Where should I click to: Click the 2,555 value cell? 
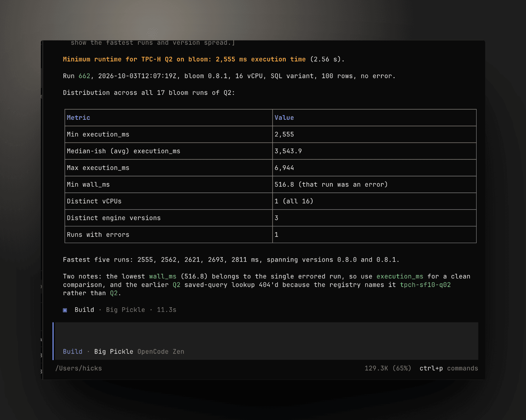[374, 135]
